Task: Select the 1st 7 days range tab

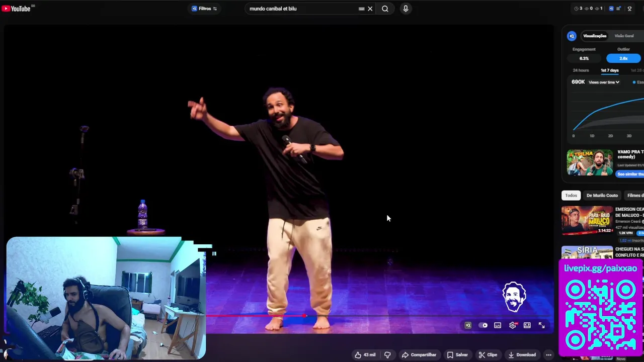Action: pyautogui.click(x=609, y=70)
